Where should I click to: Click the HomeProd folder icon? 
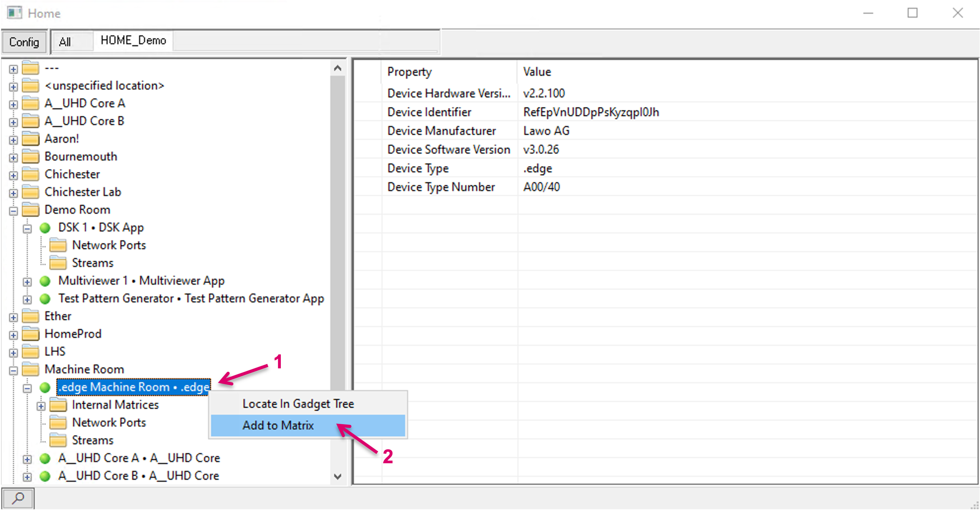[30, 334]
